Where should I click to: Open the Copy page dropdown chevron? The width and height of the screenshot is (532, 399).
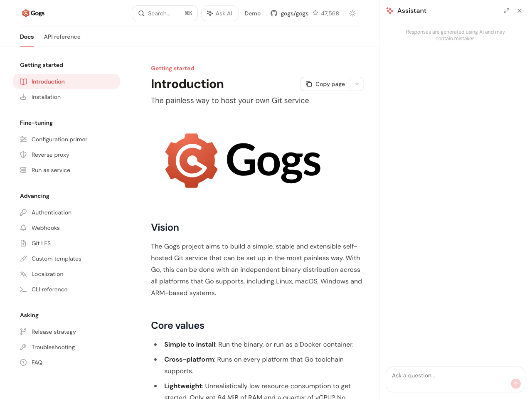357,84
